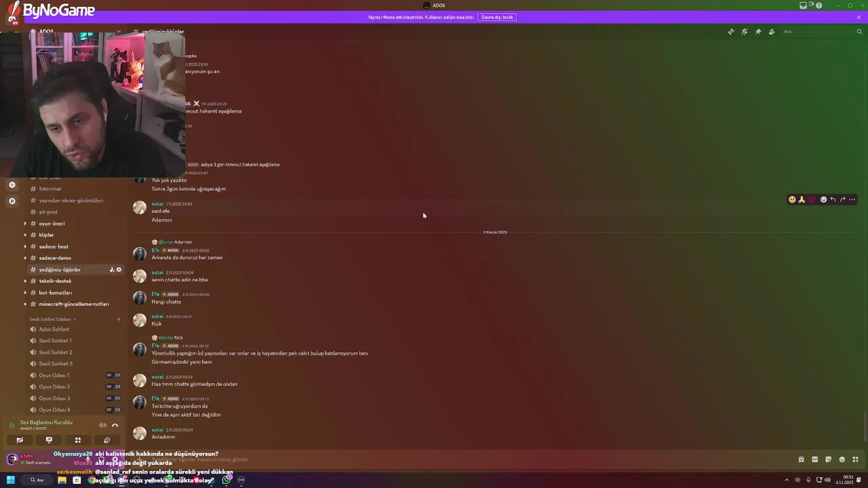This screenshot has height=488, width=868.
Task: Join Oyun Odası 2 voice channel
Action: tap(75, 387)
